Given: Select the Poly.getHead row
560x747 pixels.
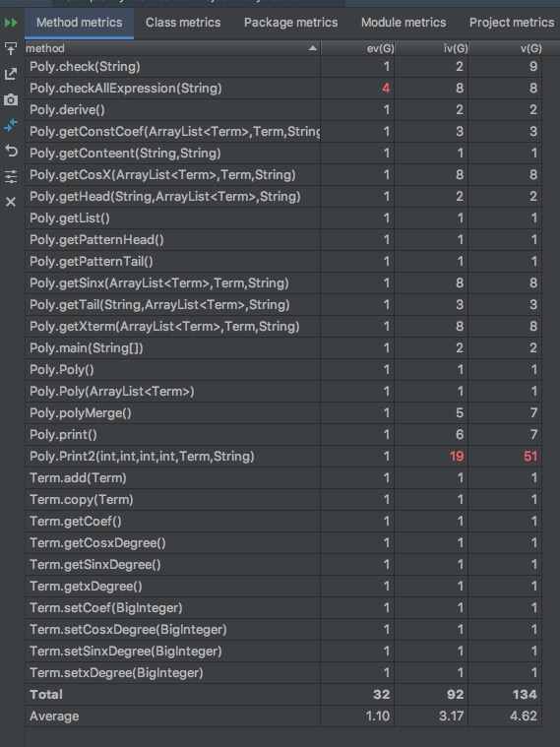Looking at the screenshot, I should (283, 196).
